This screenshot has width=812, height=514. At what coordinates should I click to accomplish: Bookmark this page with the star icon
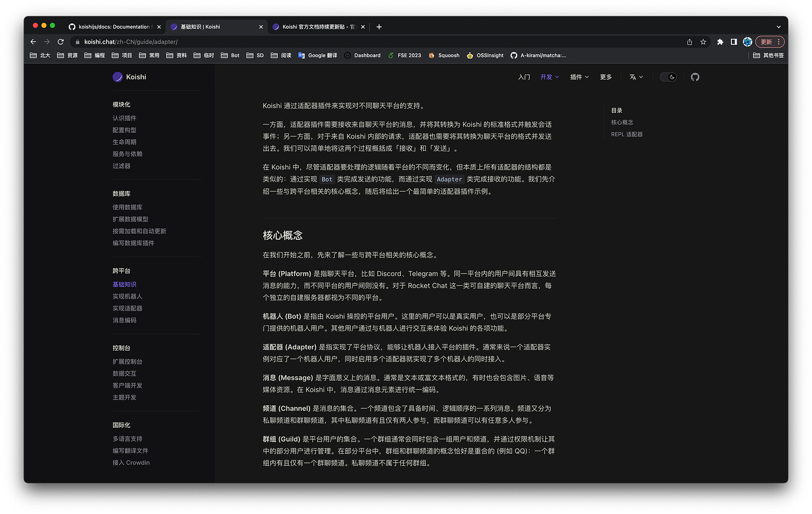703,42
